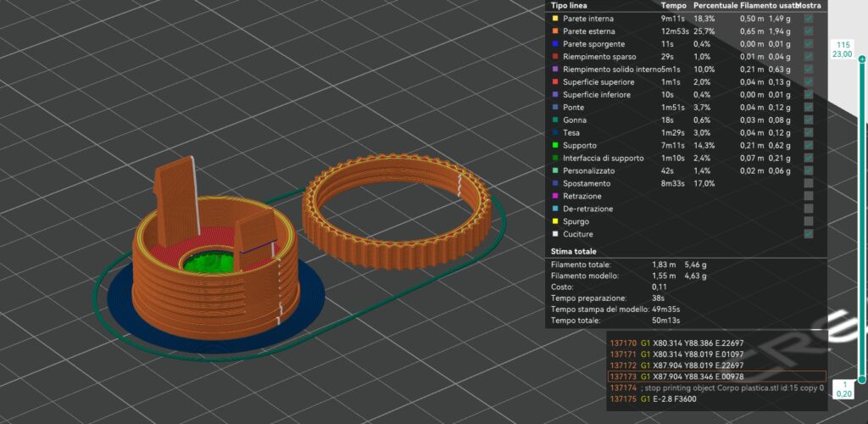Image resolution: width=868 pixels, height=424 pixels.
Task: Enable the Spurgo show checkbox
Action: (808, 221)
